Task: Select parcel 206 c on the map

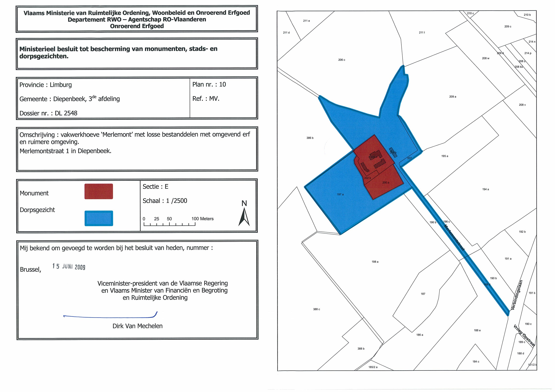Action: coord(342,60)
